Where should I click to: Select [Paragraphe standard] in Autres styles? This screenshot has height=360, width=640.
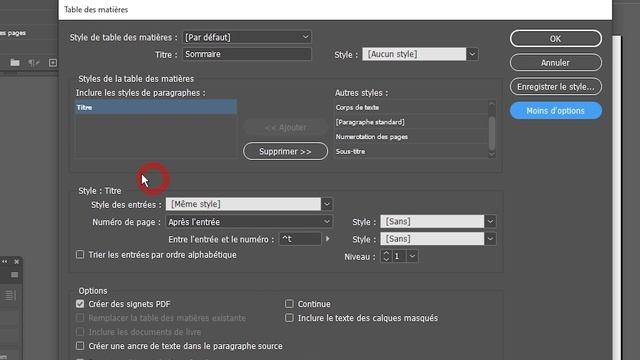[411, 122]
